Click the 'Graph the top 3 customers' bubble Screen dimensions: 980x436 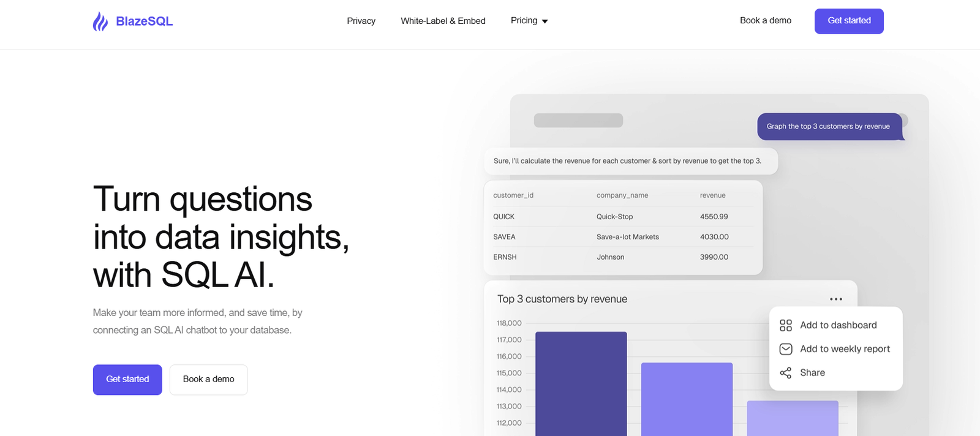tap(829, 127)
